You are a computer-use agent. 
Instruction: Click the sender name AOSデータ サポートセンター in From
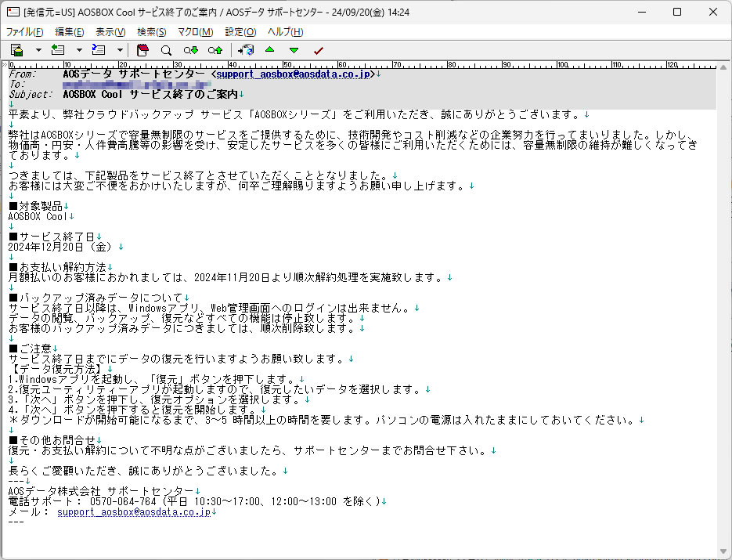tap(134, 74)
